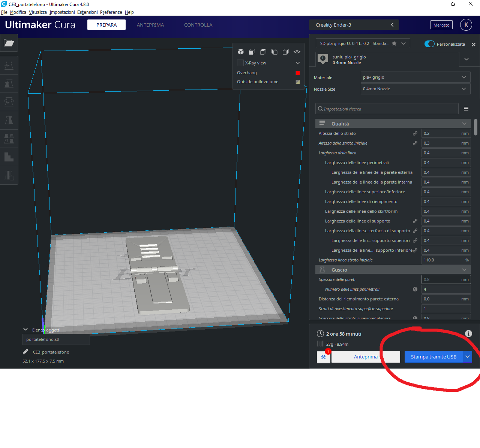Click the settings panel vertical scrollbar
This screenshot has width=480, height=448.
475,127
